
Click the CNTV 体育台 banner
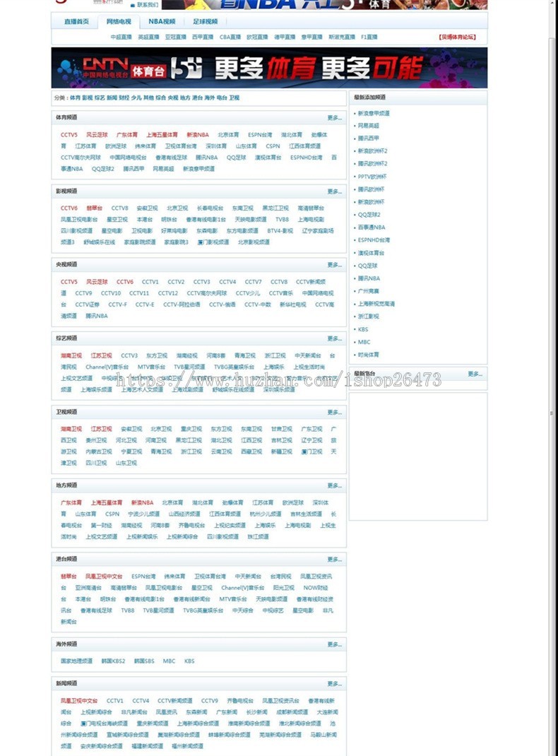(x=269, y=68)
